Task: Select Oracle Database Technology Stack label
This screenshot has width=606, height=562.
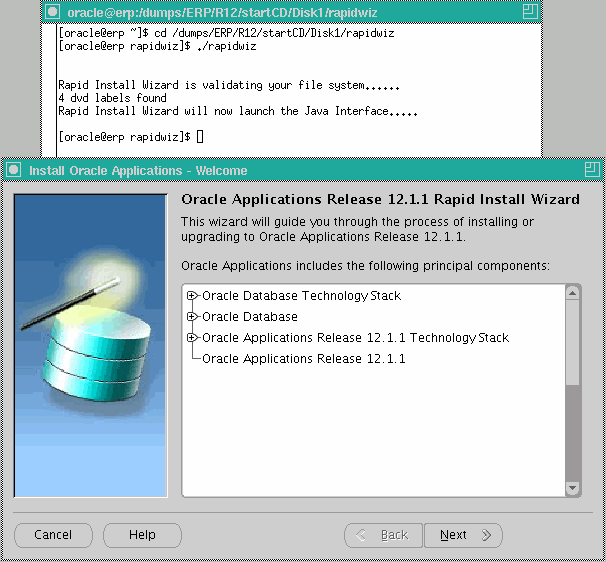Action: (x=301, y=296)
